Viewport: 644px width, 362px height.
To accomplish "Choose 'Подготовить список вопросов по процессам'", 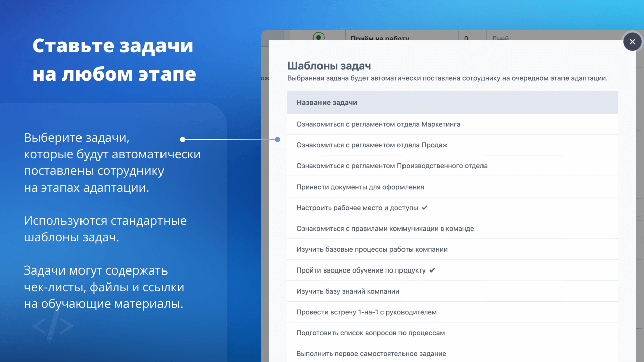I will coord(452,333).
